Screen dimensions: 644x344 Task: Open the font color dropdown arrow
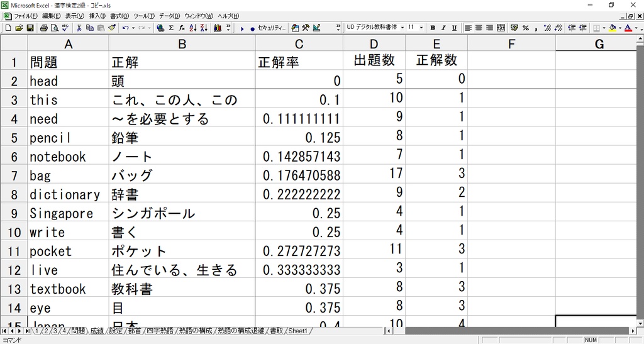pyautogui.click(x=636, y=28)
